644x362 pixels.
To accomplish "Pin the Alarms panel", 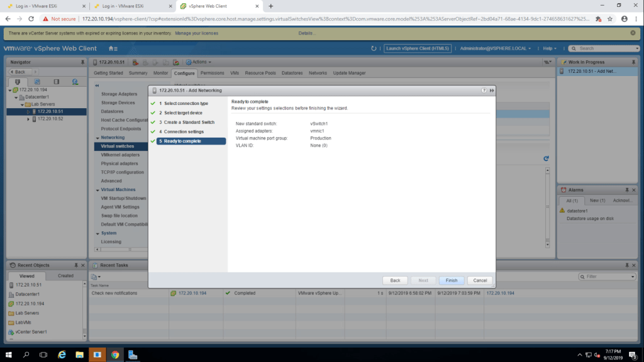I will [625, 190].
